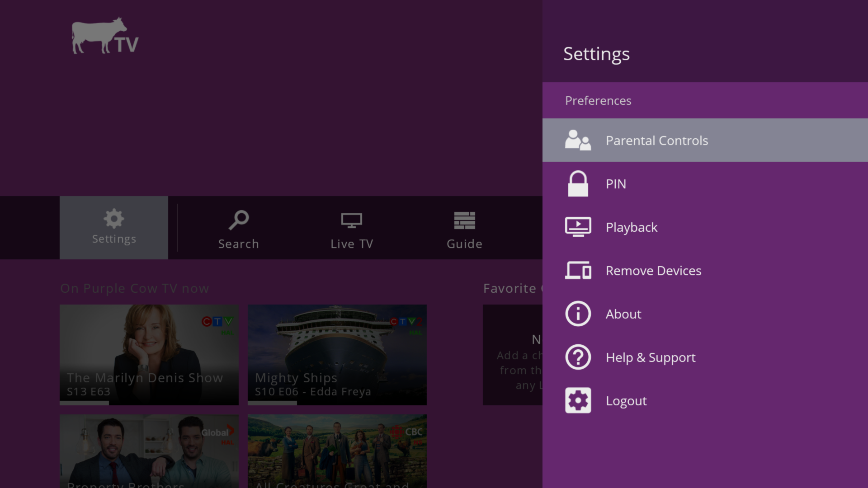The height and width of the screenshot is (488, 868).
Task: Click the Purple Cow TV logo
Action: click(105, 36)
